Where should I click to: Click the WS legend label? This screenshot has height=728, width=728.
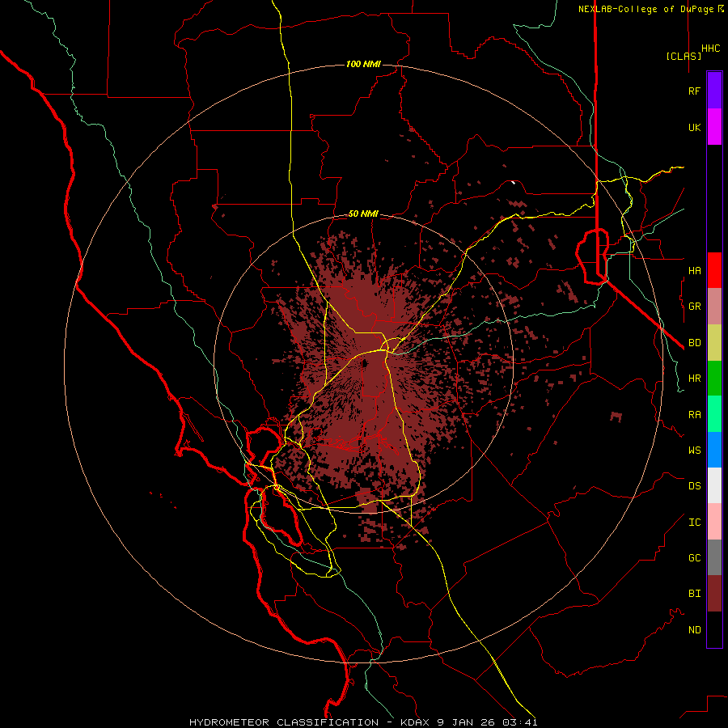pos(694,450)
